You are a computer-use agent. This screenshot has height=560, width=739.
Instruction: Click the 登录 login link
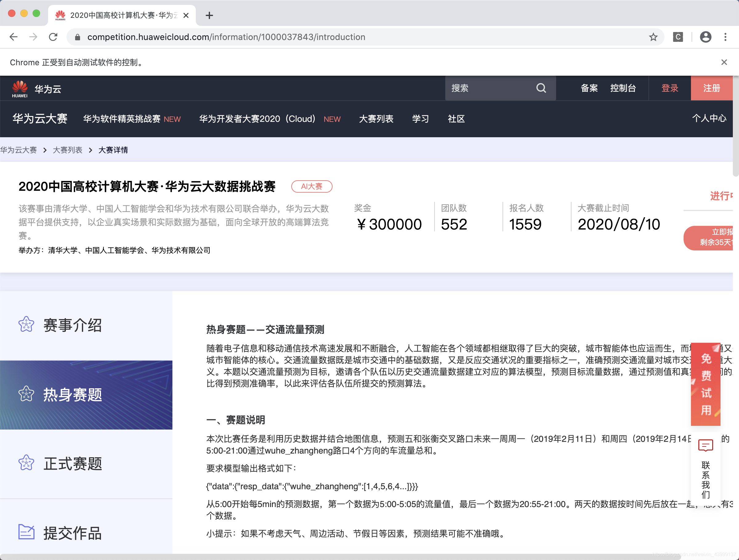click(669, 88)
